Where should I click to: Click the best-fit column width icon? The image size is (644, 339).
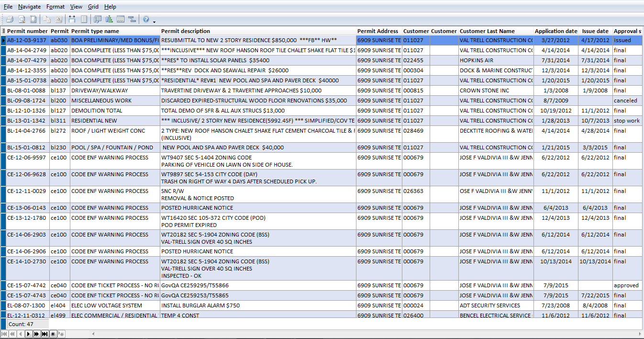coord(72,19)
